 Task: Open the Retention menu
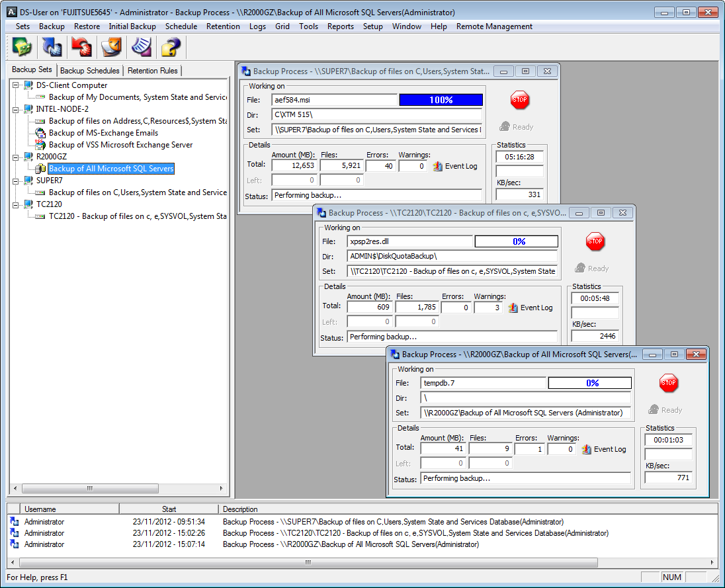coord(223,26)
